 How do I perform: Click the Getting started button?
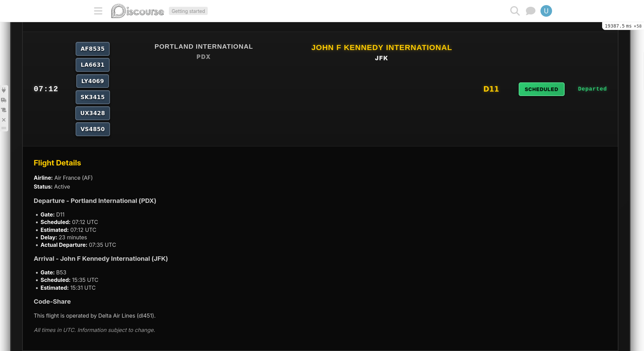[x=188, y=11]
